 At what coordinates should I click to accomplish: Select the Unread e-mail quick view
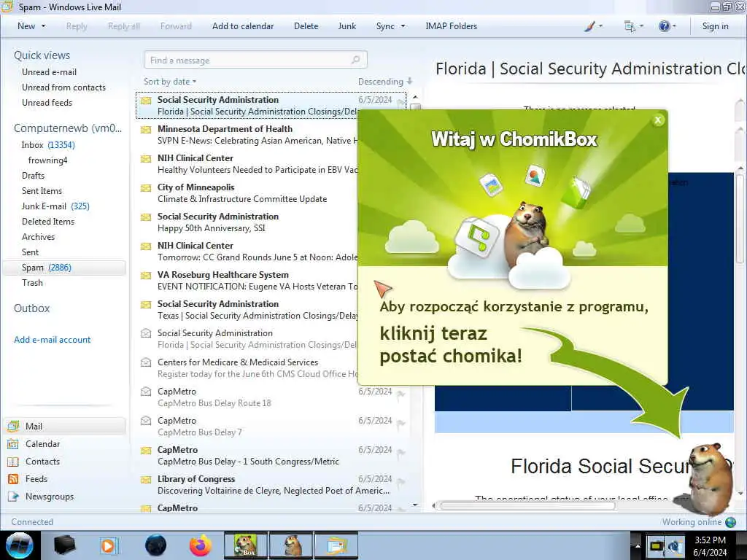(x=49, y=72)
